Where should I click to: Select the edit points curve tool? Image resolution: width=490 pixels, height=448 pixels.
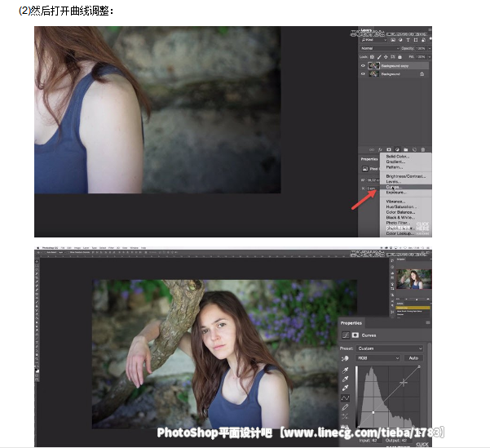(345, 398)
